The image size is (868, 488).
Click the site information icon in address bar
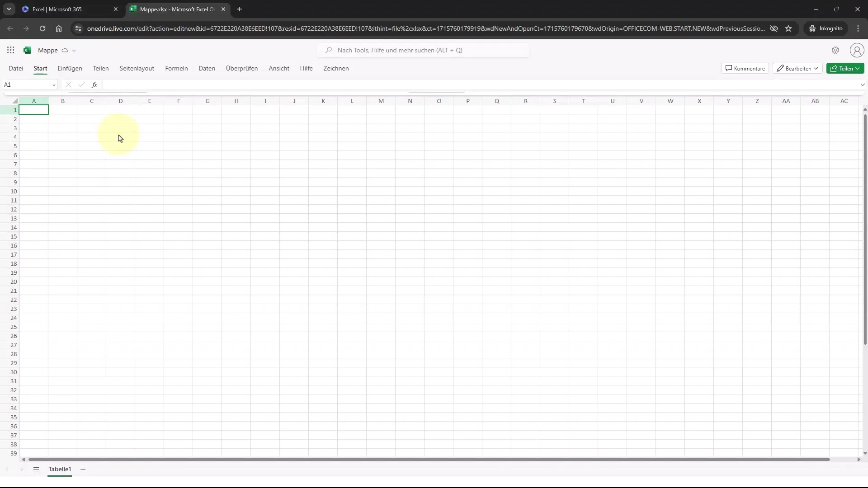tap(78, 28)
